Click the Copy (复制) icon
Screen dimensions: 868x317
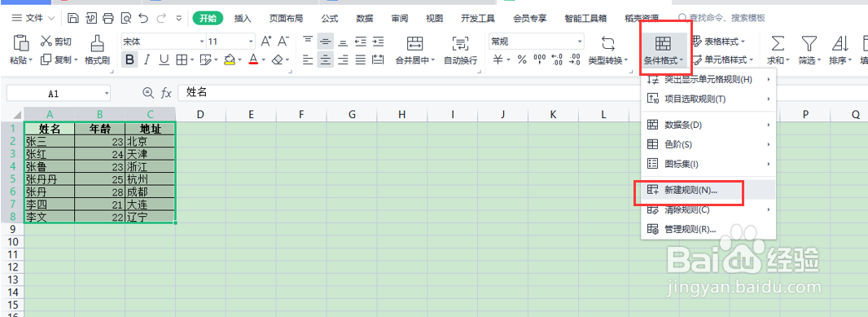pos(46,59)
